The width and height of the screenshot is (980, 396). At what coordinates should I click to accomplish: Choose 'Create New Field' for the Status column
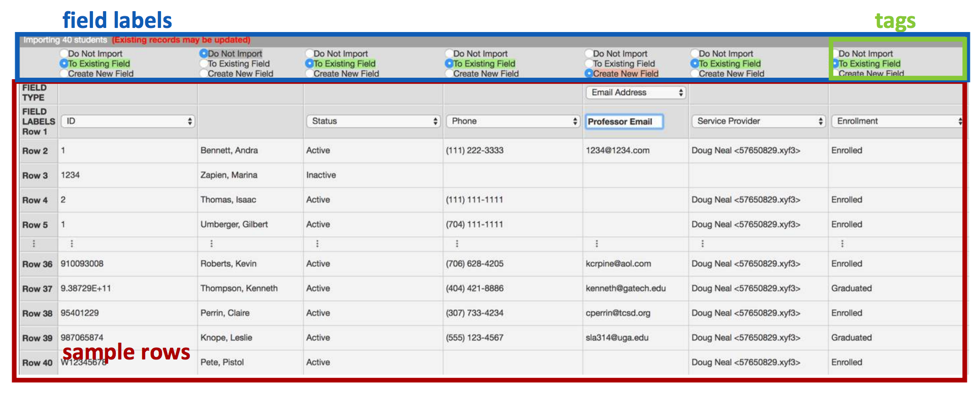click(x=309, y=74)
